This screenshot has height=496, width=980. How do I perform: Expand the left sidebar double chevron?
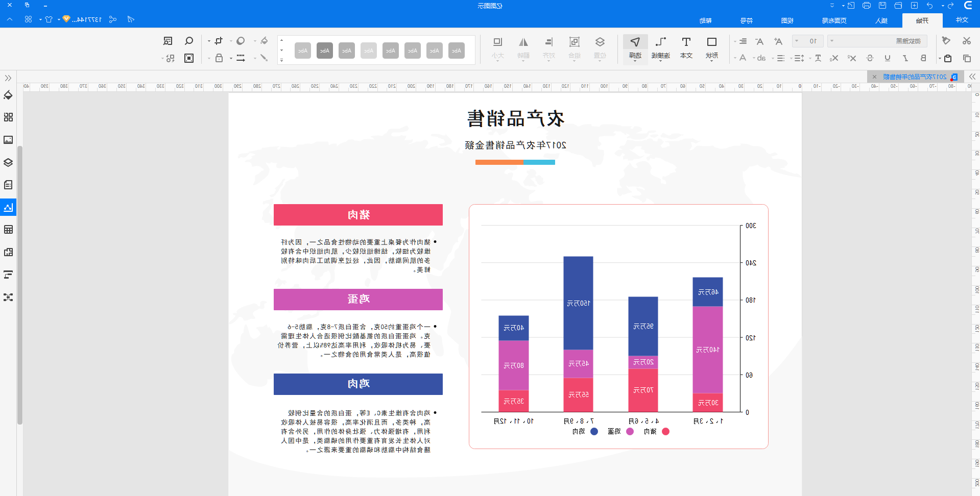8,78
